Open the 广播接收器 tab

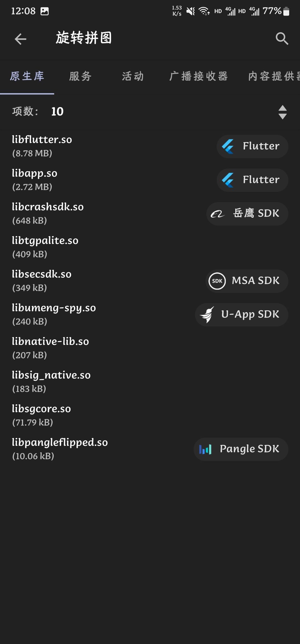[x=198, y=76]
